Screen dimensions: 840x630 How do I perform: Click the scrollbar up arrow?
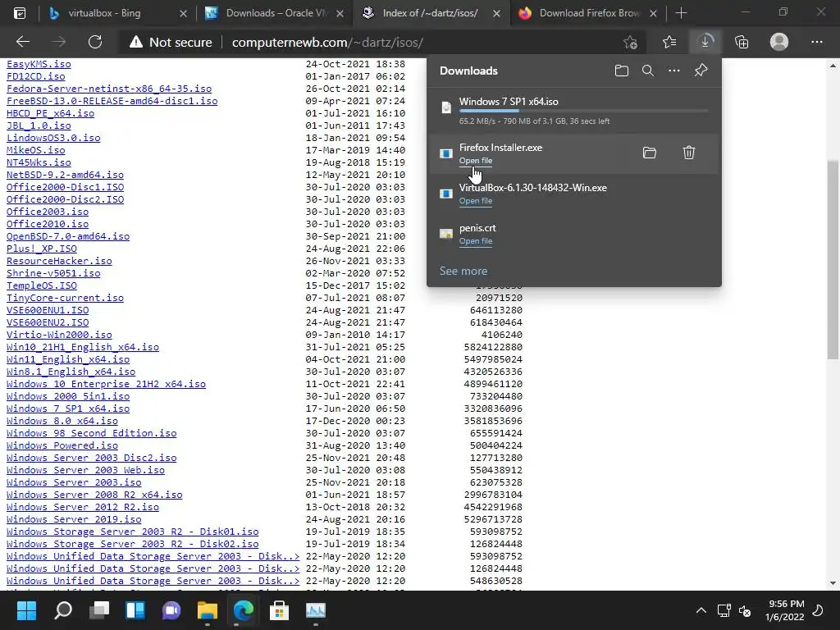[x=833, y=66]
